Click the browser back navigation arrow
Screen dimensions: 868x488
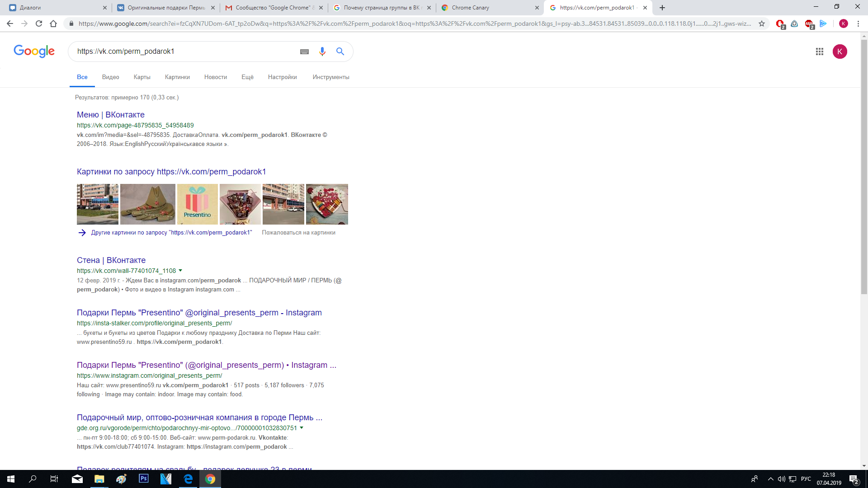(10, 24)
